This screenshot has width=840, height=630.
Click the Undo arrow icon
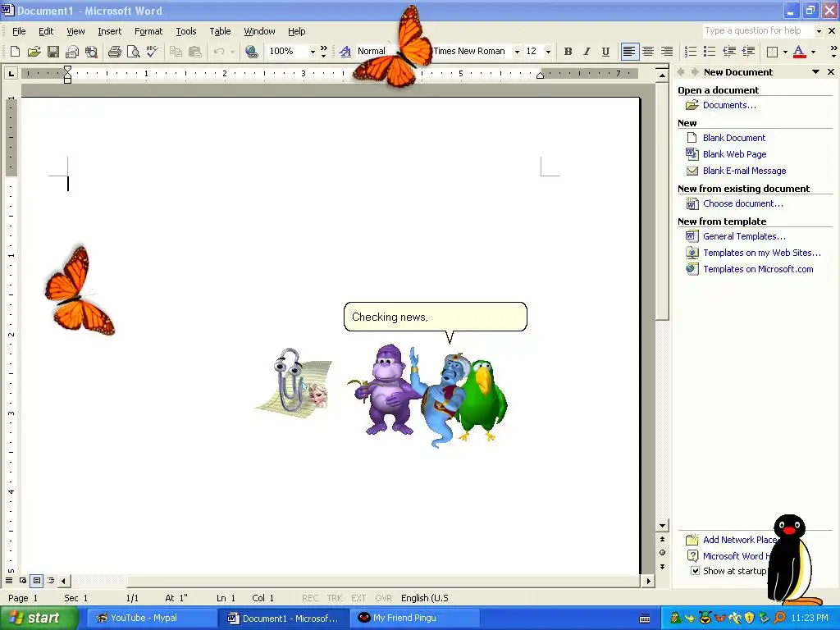point(218,52)
